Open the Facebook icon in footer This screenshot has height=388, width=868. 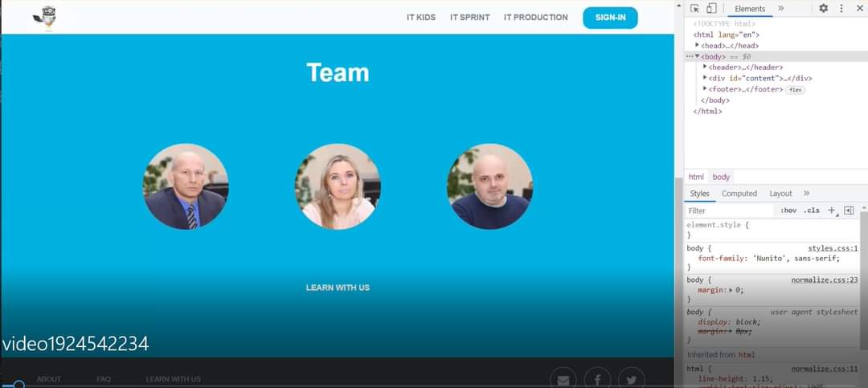[597, 380]
